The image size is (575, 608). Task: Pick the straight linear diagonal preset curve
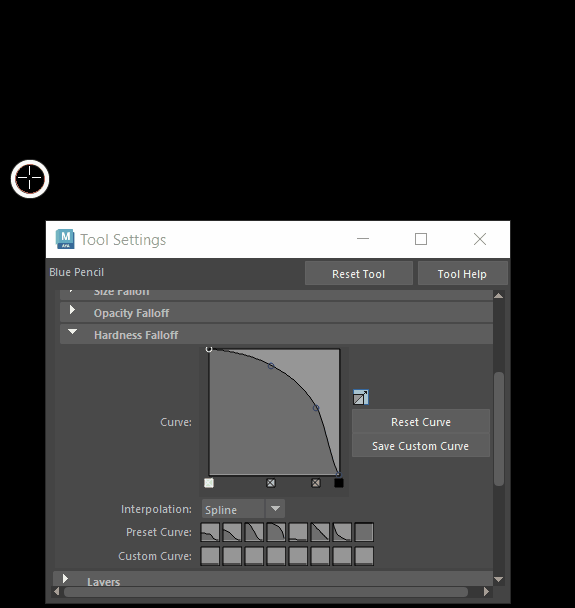tap(320, 532)
